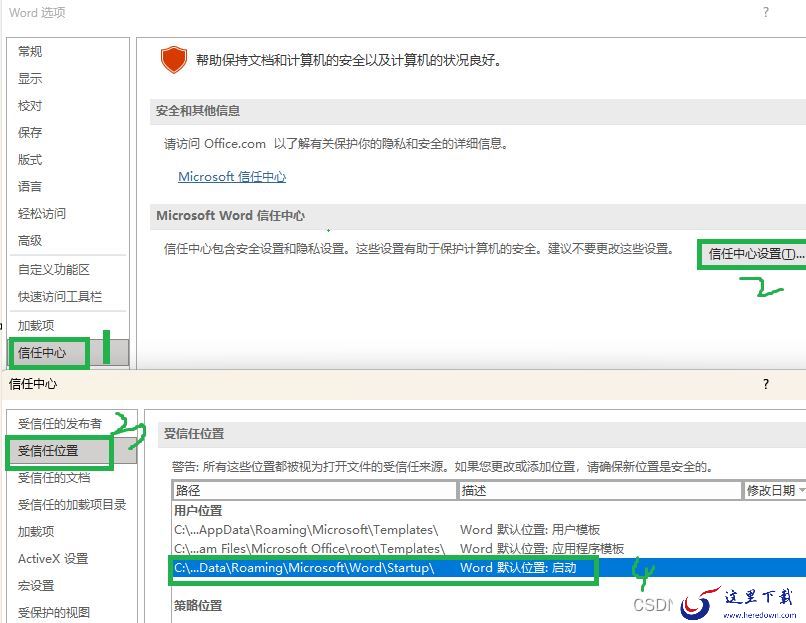This screenshot has width=806, height=623.
Task: Click description Word 默认位置: 用户模板
Action: (530, 529)
